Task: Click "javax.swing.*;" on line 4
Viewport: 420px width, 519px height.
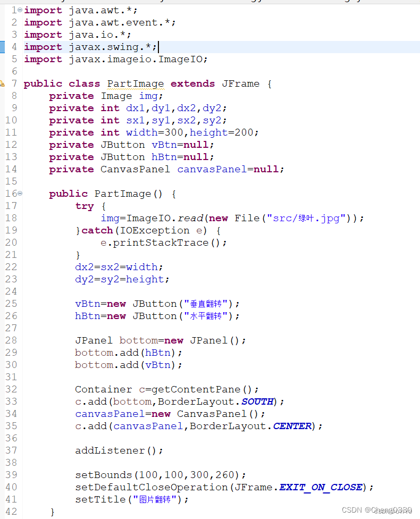Action: (113, 47)
